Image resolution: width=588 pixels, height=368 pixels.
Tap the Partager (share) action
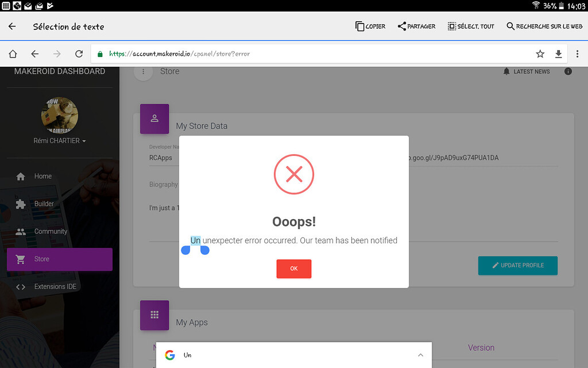(417, 26)
